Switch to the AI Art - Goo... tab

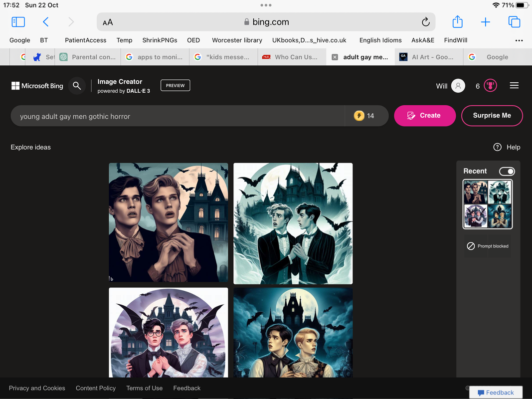[429, 57]
